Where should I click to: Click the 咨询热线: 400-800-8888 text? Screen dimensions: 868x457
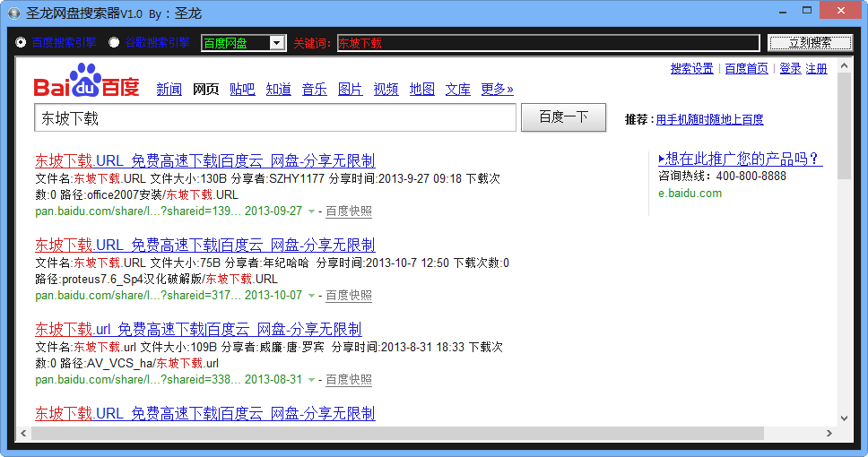coord(723,176)
